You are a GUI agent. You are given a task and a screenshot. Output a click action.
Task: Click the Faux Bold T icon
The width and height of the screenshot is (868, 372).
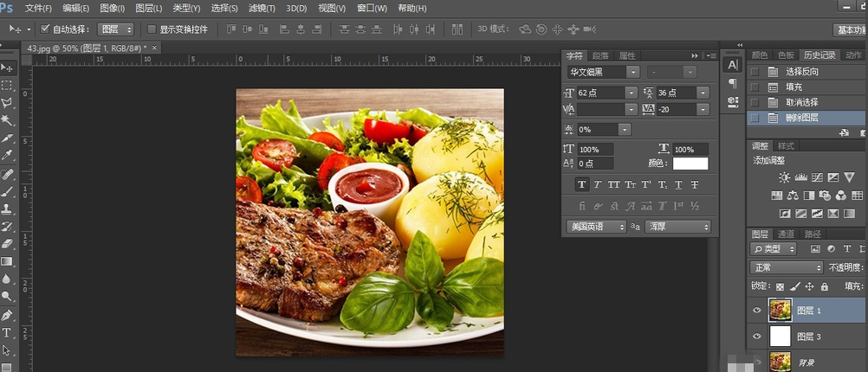pos(582,184)
